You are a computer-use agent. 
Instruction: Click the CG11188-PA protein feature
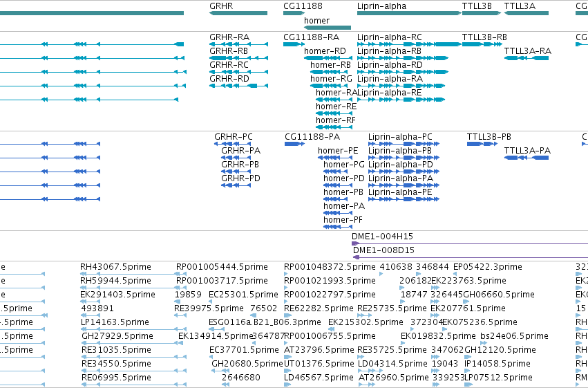[294, 144]
